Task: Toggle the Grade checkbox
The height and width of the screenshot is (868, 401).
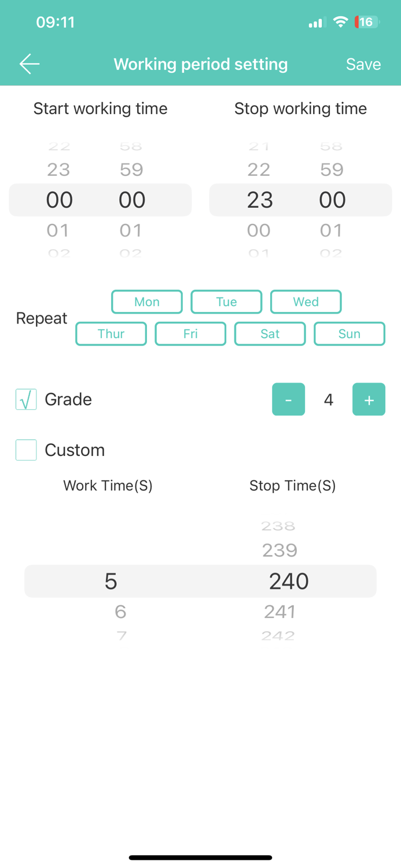Action: coord(26,399)
